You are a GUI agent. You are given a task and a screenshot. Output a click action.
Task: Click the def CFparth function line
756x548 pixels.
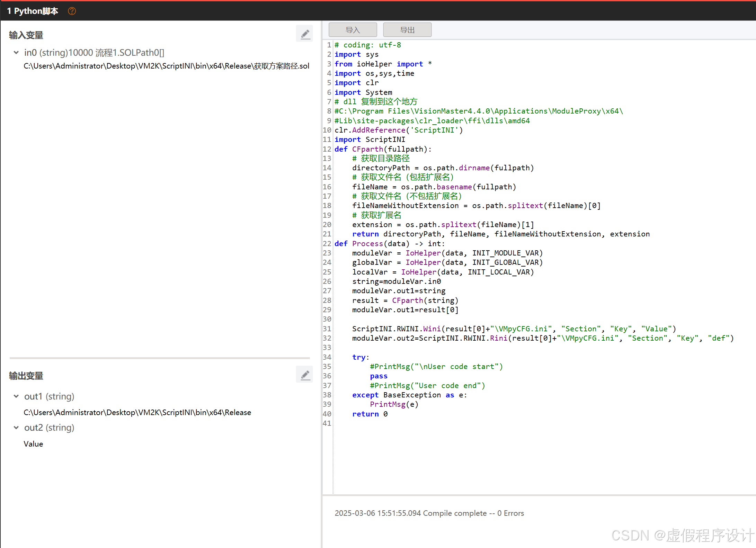[x=383, y=149]
